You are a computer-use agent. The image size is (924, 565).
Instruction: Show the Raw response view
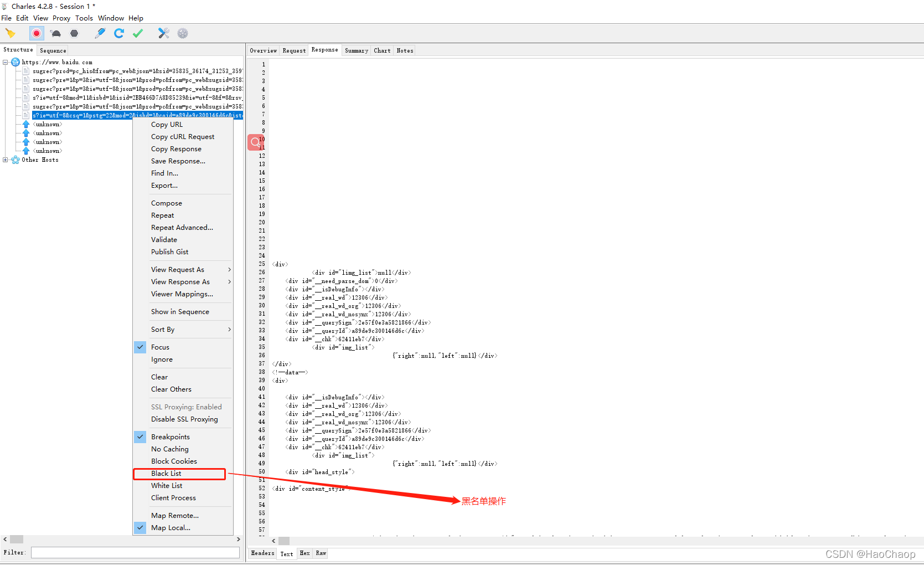pyautogui.click(x=321, y=553)
